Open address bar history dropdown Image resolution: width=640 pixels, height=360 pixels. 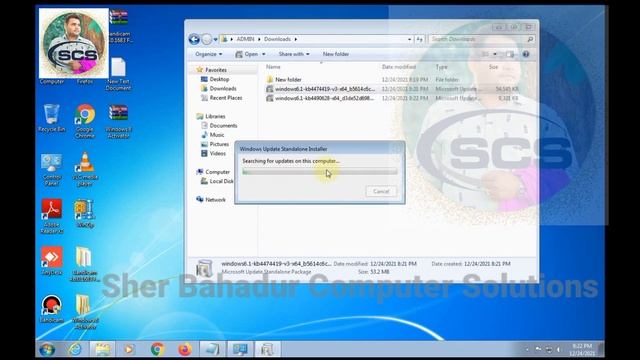coord(409,39)
